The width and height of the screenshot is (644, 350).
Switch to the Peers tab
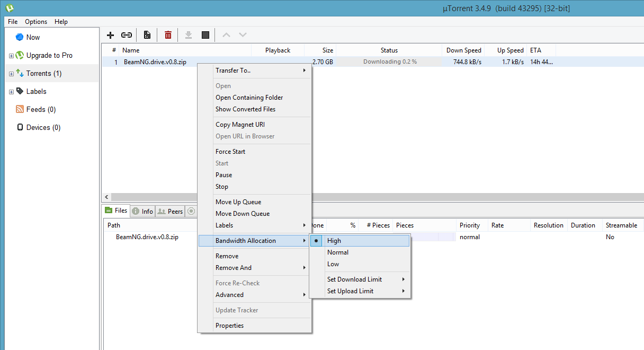[170, 211]
